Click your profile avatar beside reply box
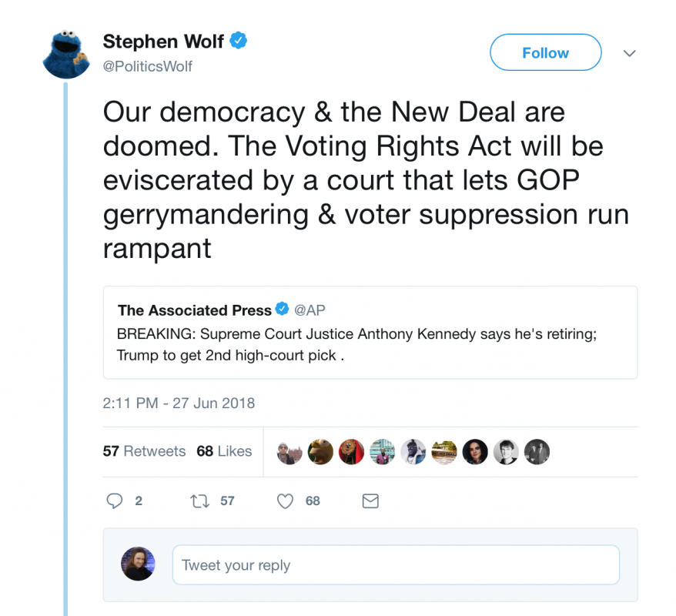The width and height of the screenshot is (676, 616). [138, 564]
